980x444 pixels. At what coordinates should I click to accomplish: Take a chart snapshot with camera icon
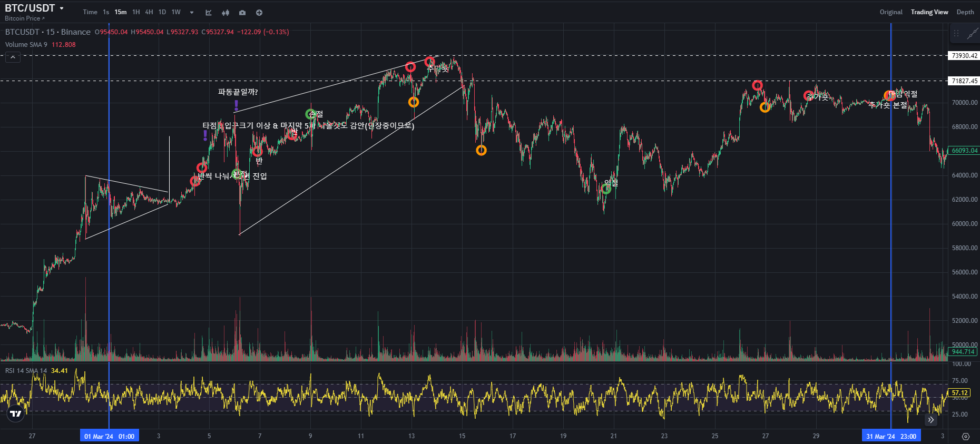242,12
